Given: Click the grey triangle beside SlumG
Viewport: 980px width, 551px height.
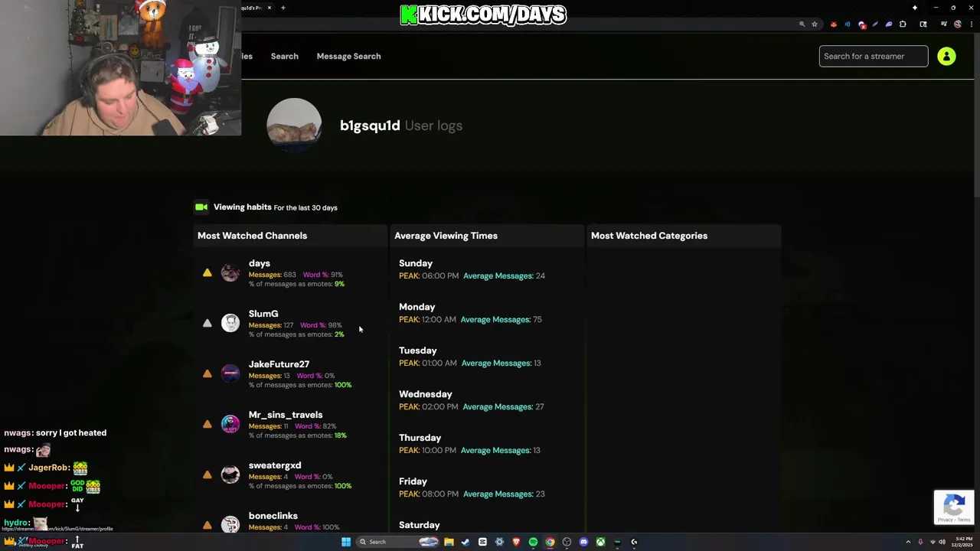Looking at the screenshot, I should [x=207, y=323].
